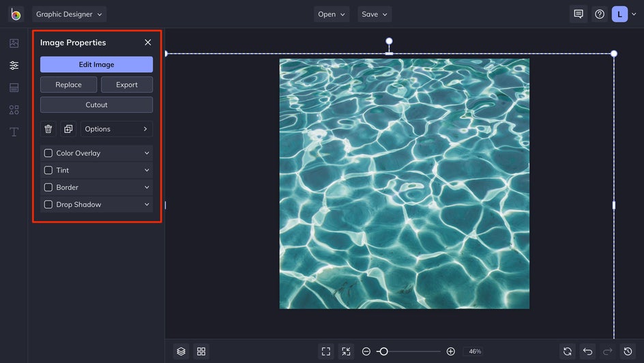Zoom out with minus icon
644x363 pixels.
pos(366,351)
